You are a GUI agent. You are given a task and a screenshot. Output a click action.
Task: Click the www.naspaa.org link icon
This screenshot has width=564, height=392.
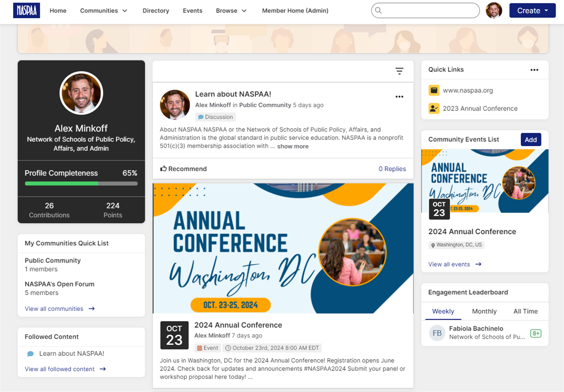pyautogui.click(x=434, y=90)
